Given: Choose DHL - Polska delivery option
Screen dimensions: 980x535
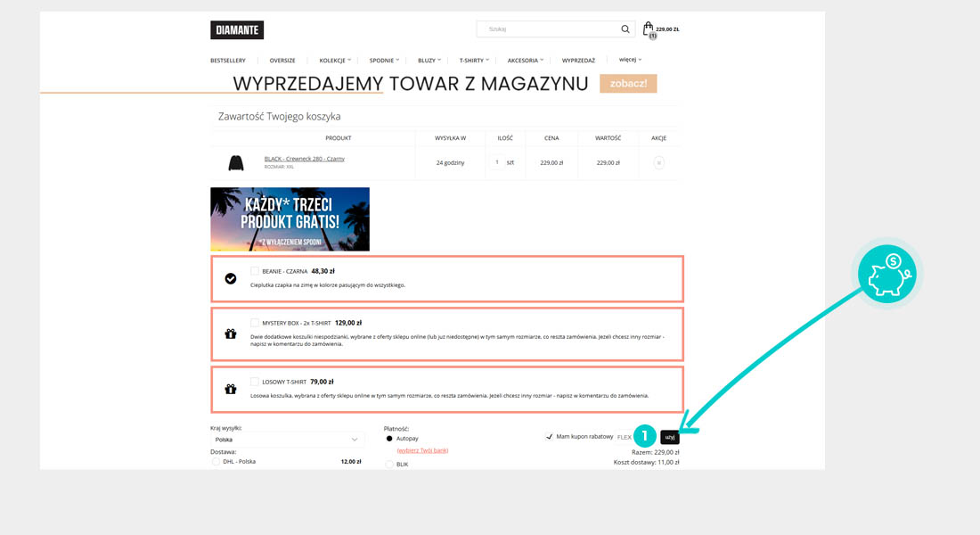Looking at the screenshot, I should click(x=216, y=462).
